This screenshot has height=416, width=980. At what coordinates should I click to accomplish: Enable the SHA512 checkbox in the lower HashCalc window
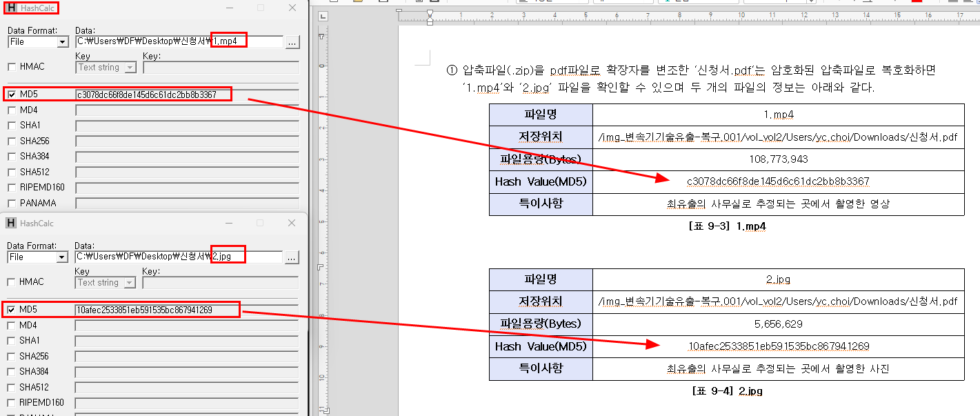[11, 387]
